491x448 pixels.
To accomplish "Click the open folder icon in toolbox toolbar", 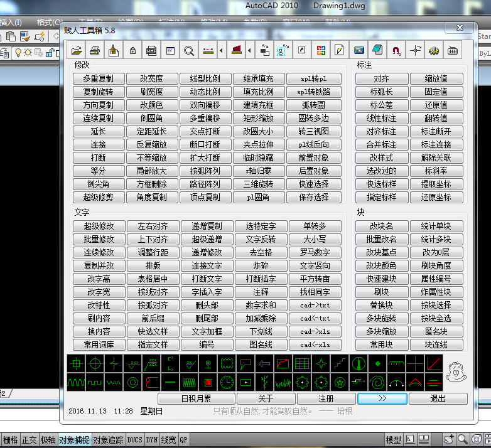I will point(76,50).
